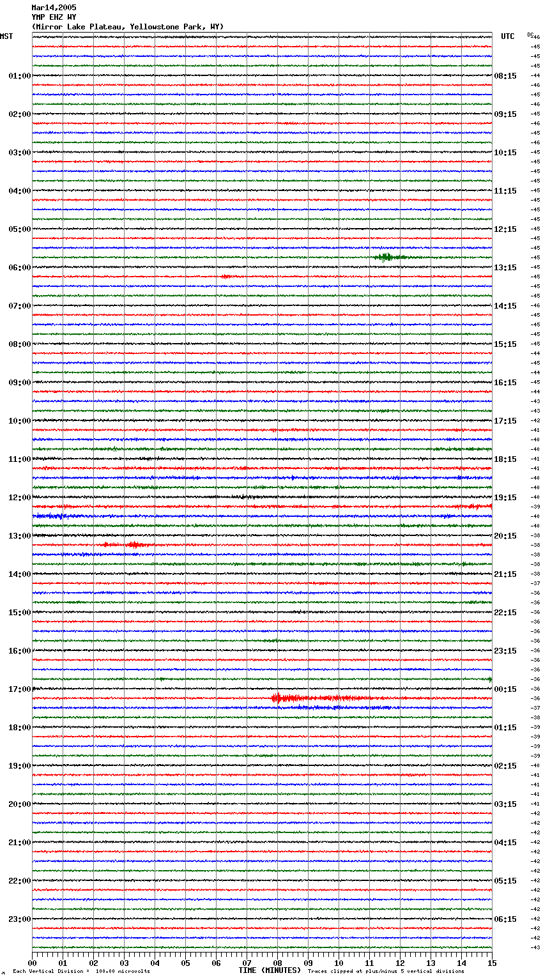Select the 08:00 MST time label
Image resolution: width=543 pixels, height=980 pixels.
[x=20, y=344]
